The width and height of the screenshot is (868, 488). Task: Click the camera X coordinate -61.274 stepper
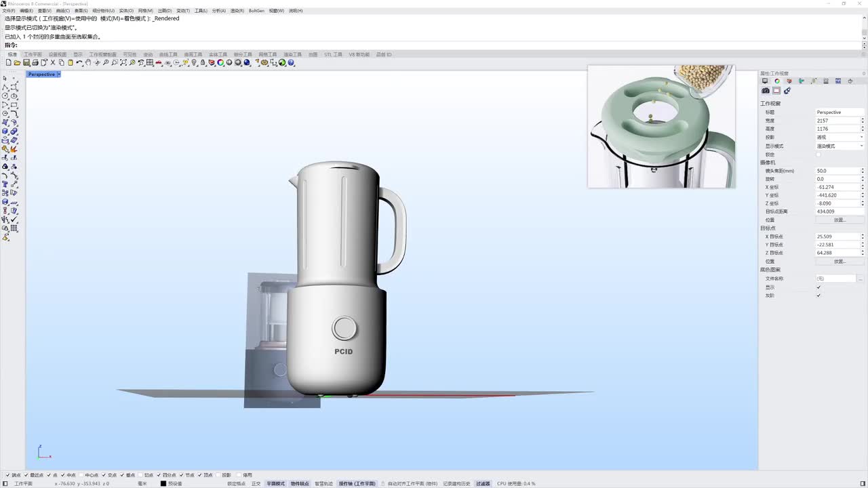[863, 187]
